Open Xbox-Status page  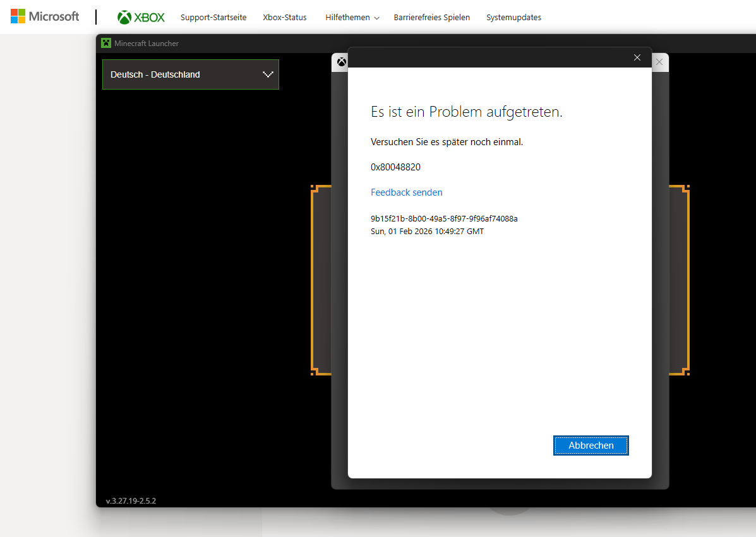click(x=284, y=17)
